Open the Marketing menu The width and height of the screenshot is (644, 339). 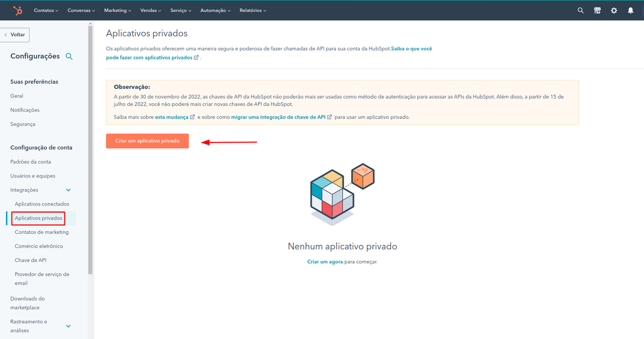pyautogui.click(x=117, y=10)
